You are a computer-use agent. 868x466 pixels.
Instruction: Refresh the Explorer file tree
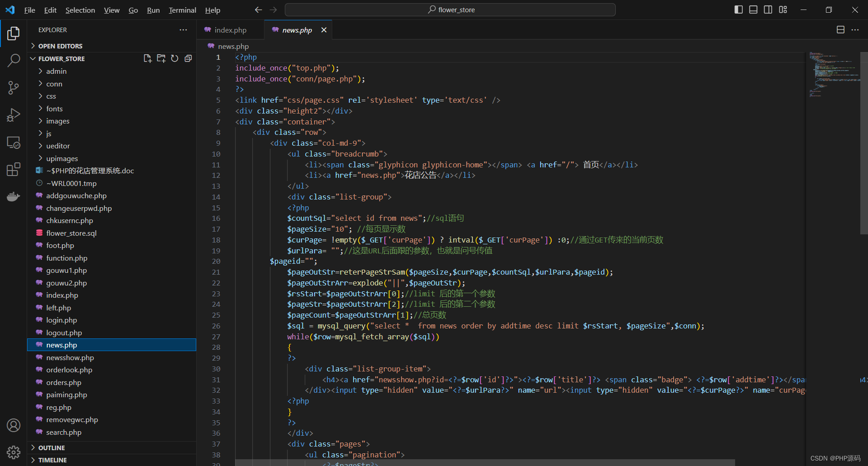click(x=175, y=58)
